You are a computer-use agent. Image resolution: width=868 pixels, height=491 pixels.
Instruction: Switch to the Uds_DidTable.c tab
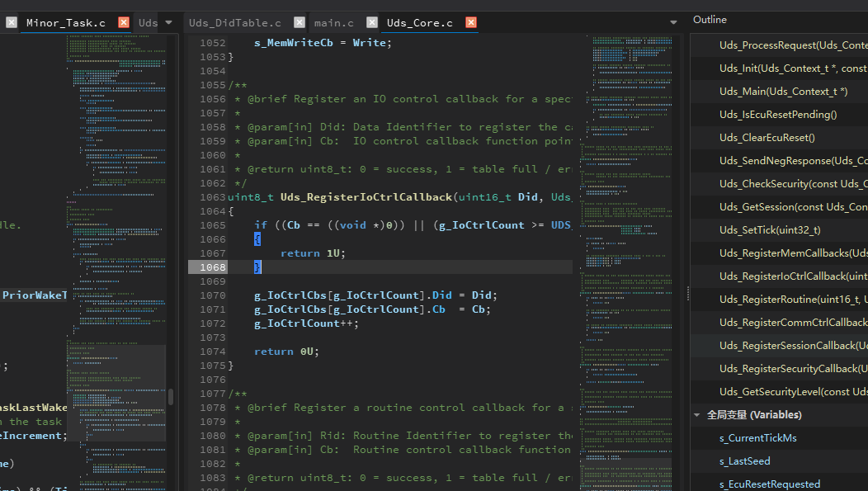pos(234,23)
